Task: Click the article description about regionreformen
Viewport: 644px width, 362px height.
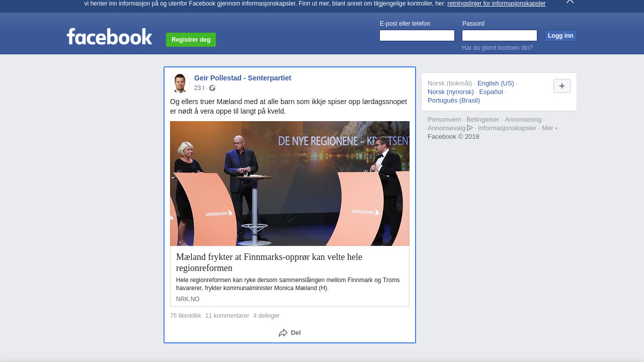Action: click(x=288, y=284)
